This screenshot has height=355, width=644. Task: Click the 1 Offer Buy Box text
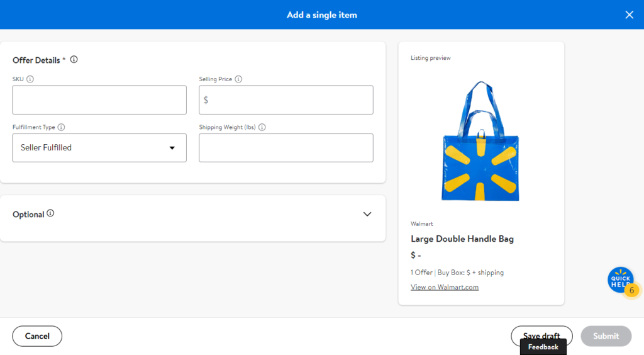(x=457, y=273)
